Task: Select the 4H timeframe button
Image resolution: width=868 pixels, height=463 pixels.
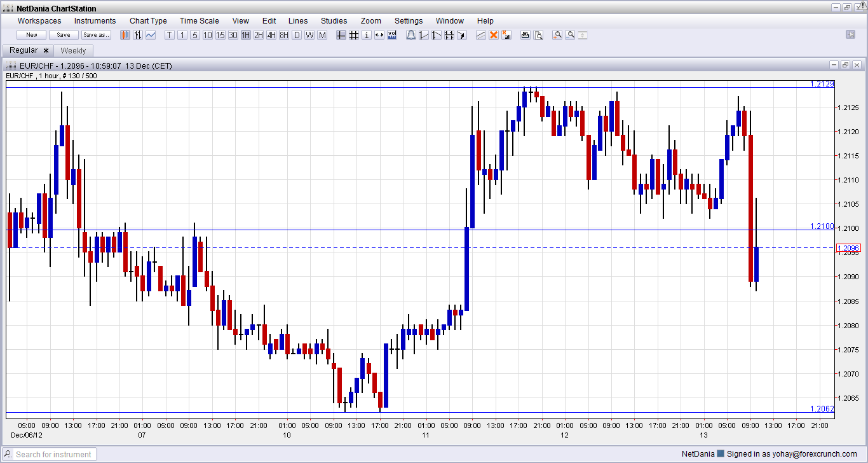Action: [271, 35]
